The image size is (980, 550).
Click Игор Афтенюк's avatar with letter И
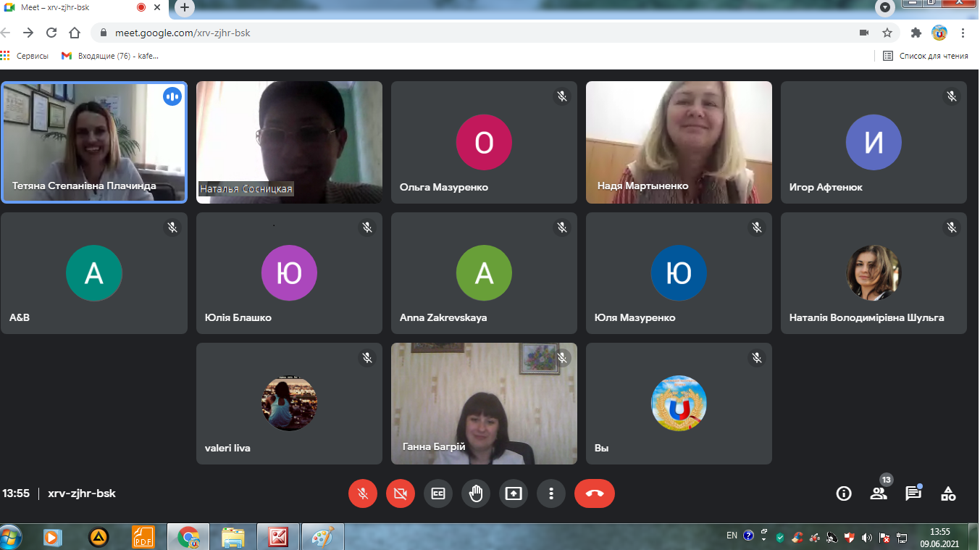(874, 143)
